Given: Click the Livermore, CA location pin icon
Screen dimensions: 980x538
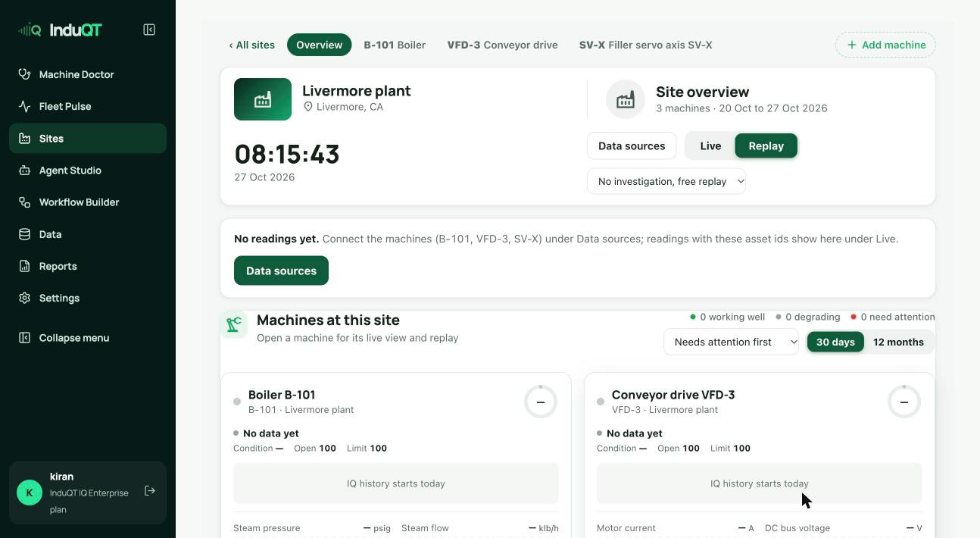Looking at the screenshot, I should pyautogui.click(x=308, y=107).
